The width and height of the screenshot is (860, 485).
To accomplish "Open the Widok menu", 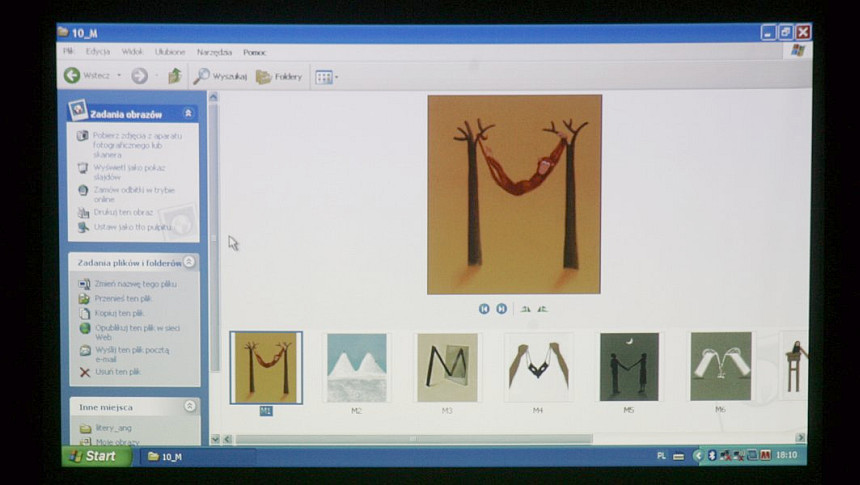I will [x=132, y=52].
